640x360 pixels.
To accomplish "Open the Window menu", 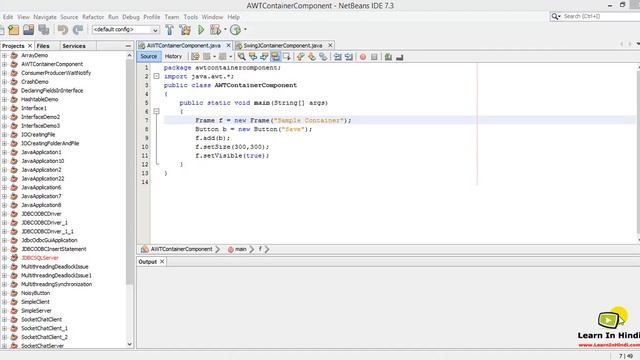I will pos(212,17).
